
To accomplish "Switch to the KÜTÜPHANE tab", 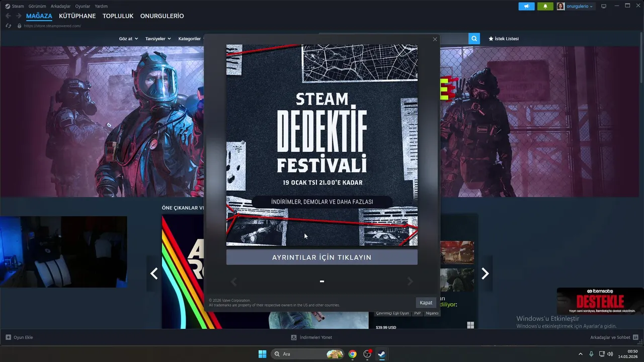I will (x=77, y=16).
